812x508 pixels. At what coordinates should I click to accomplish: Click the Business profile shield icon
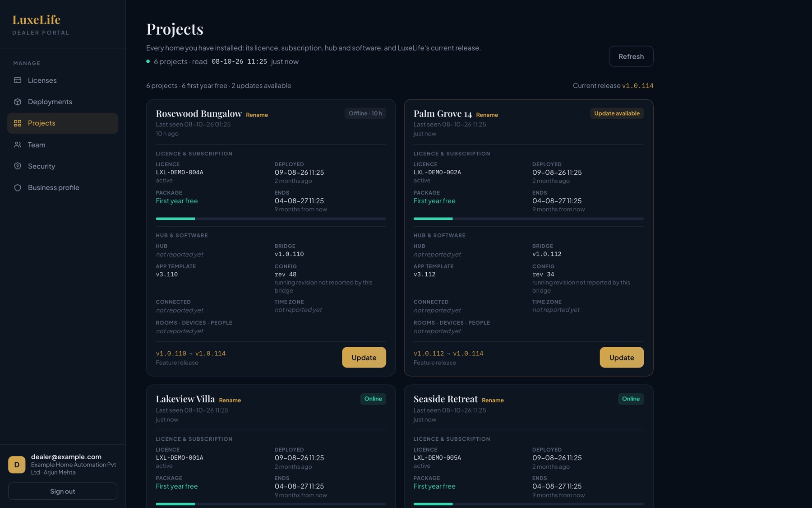click(x=18, y=188)
